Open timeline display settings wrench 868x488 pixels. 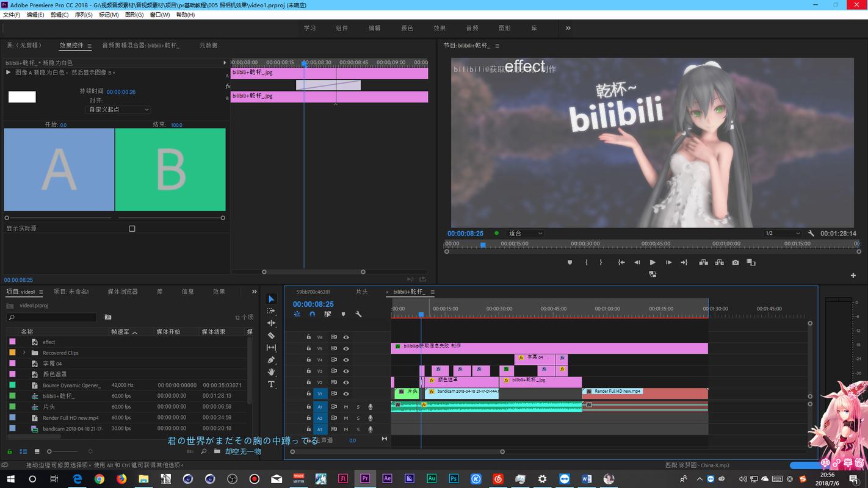[x=358, y=314]
